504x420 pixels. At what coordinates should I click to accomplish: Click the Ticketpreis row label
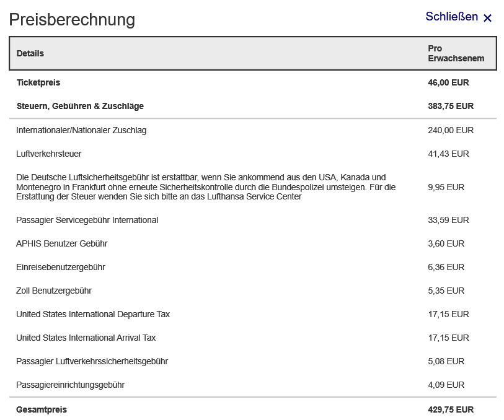38,82
